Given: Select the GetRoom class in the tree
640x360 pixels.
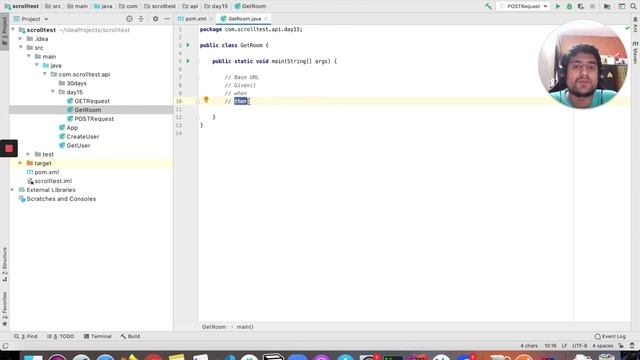Looking at the screenshot, I should pyautogui.click(x=87, y=110).
